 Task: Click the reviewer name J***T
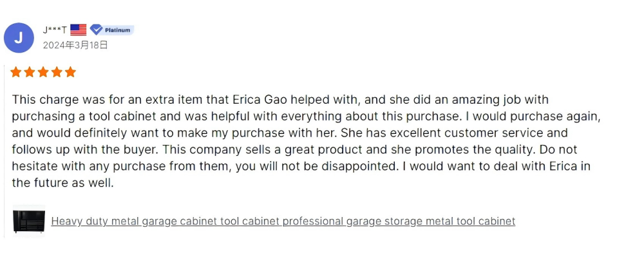point(55,30)
